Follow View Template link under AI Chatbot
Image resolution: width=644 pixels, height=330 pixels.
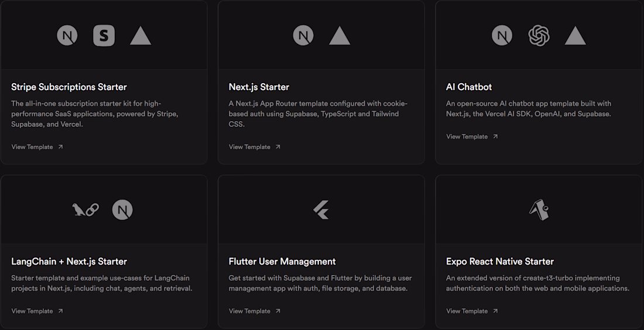[x=472, y=136]
